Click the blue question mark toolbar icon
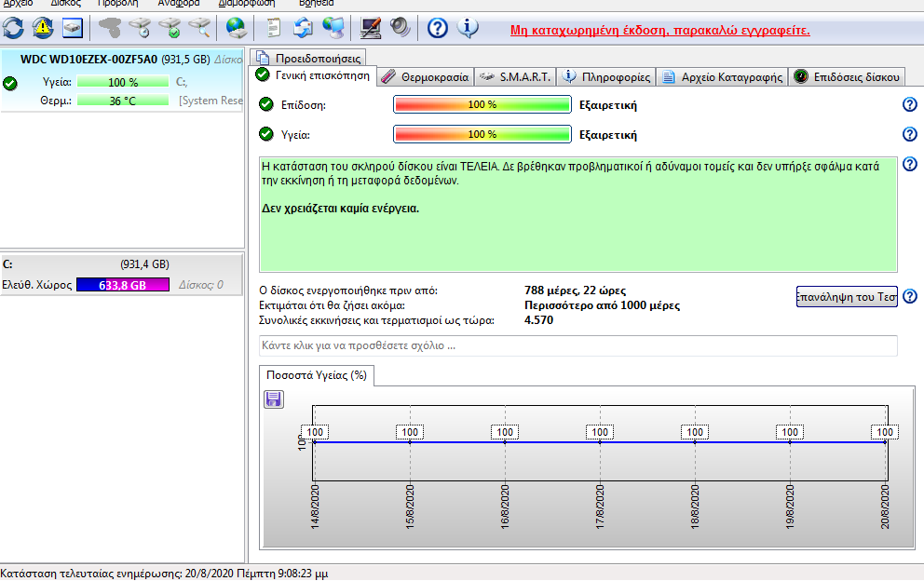 pos(438,28)
